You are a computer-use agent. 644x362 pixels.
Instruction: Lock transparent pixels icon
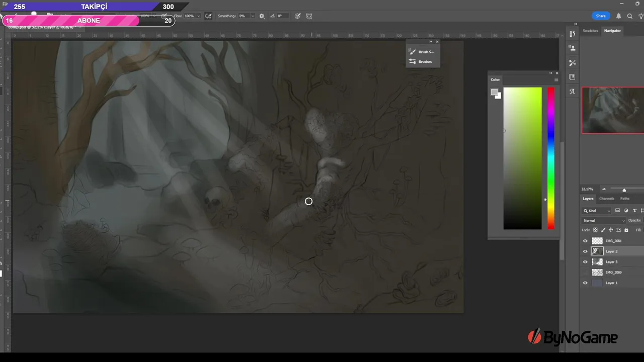pyautogui.click(x=595, y=230)
